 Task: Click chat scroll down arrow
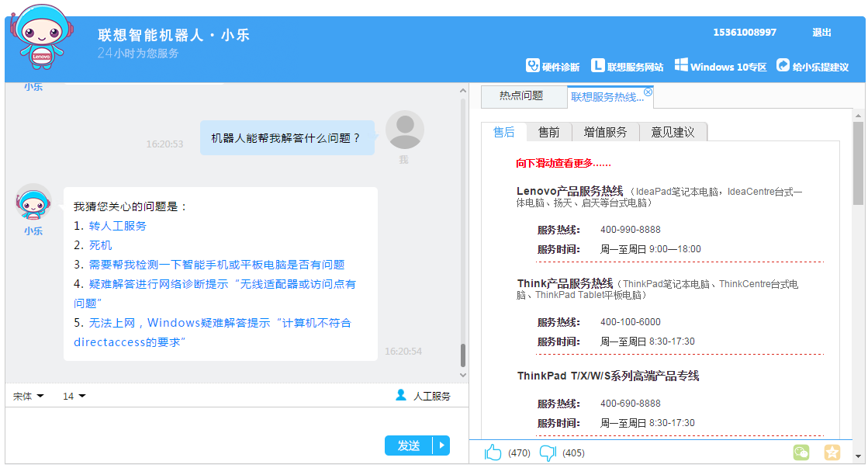coord(463,375)
